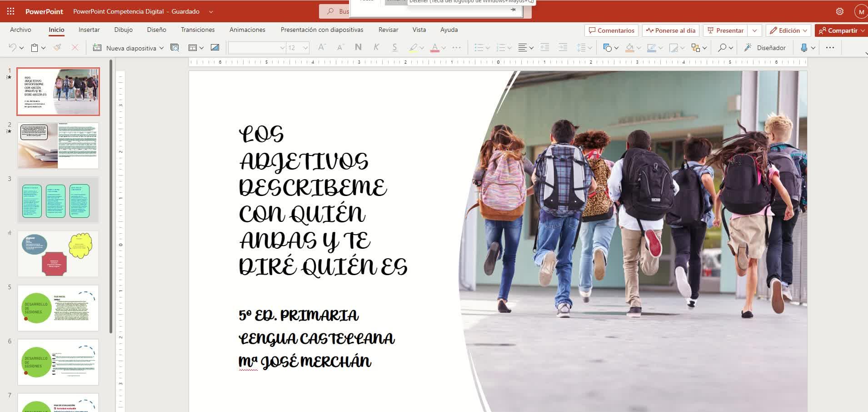
Task: Toggle underline formatting with S button
Action: (x=394, y=48)
